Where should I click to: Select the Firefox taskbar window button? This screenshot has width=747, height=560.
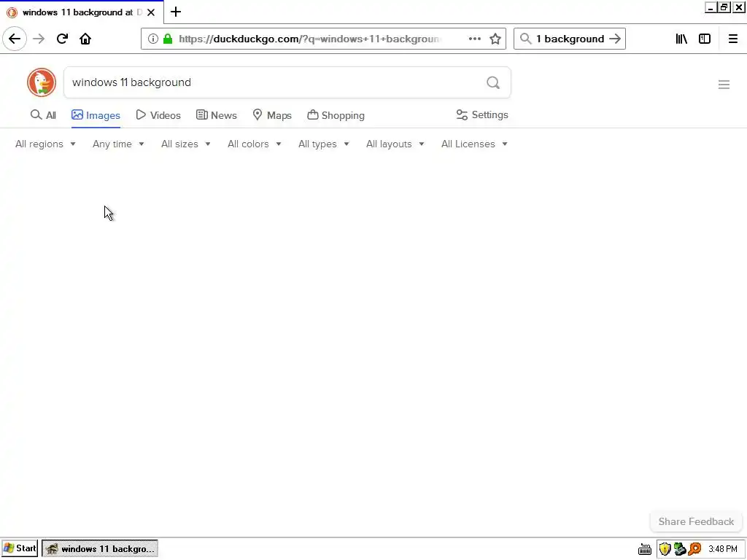coord(100,548)
